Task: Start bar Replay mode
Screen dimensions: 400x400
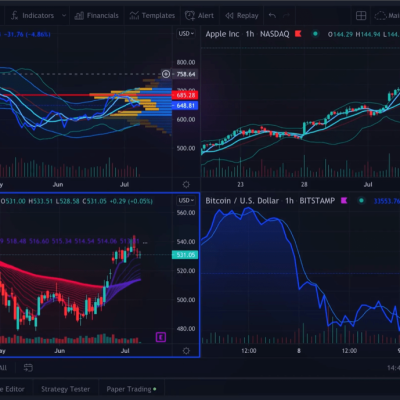Action: [242, 15]
